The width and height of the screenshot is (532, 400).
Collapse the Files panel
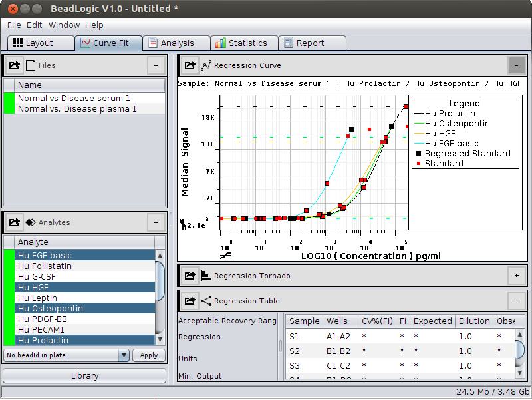[156, 65]
